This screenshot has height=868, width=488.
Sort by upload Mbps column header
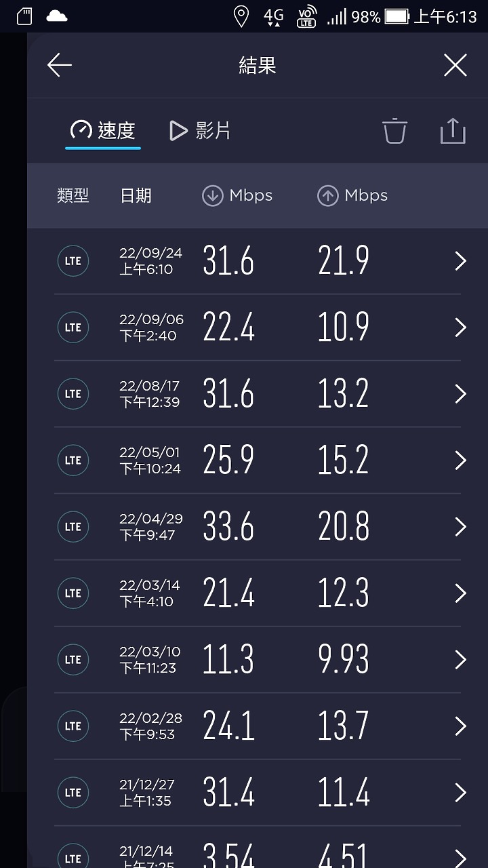pyautogui.click(x=352, y=196)
